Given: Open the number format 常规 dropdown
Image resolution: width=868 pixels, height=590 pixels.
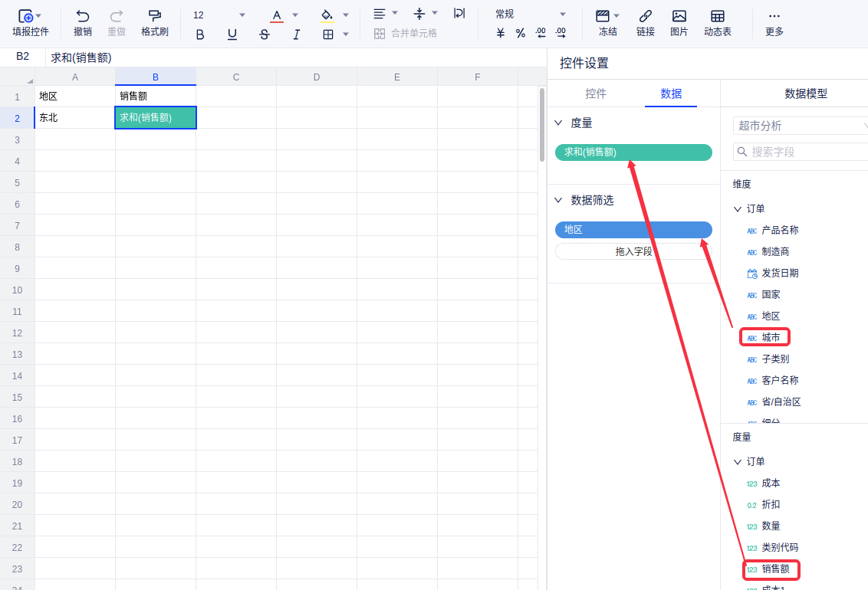Looking at the screenshot, I should point(562,15).
